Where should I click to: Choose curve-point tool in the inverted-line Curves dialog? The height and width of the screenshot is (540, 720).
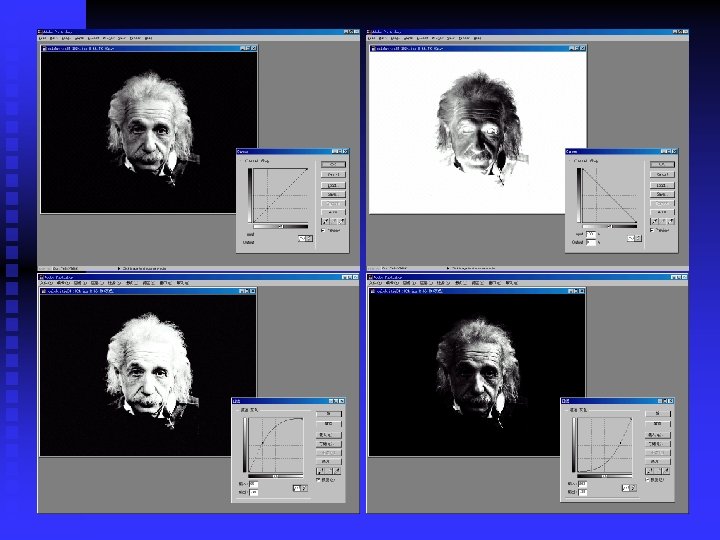(631, 239)
